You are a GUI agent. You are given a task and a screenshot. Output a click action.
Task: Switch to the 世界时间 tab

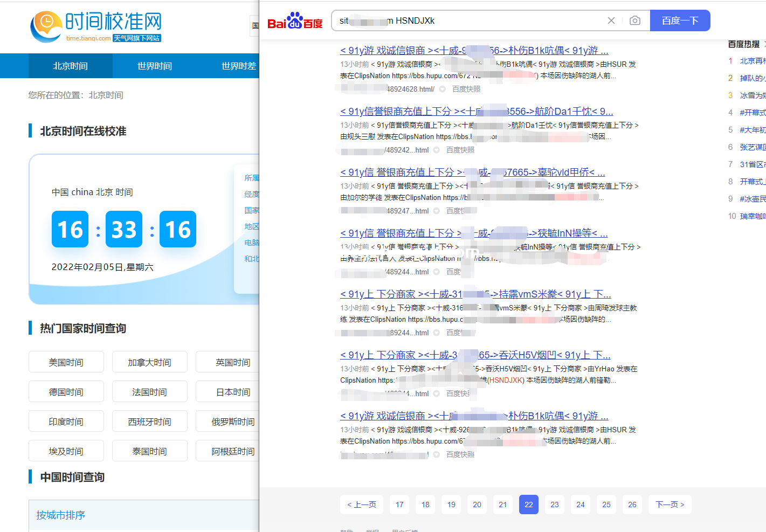(155, 66)
